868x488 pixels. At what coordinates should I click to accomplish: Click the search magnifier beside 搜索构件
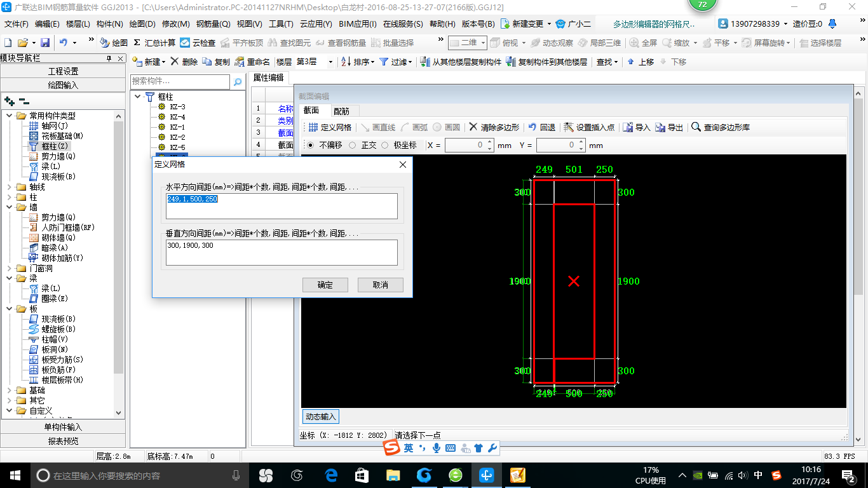click(x=238, y=82)
